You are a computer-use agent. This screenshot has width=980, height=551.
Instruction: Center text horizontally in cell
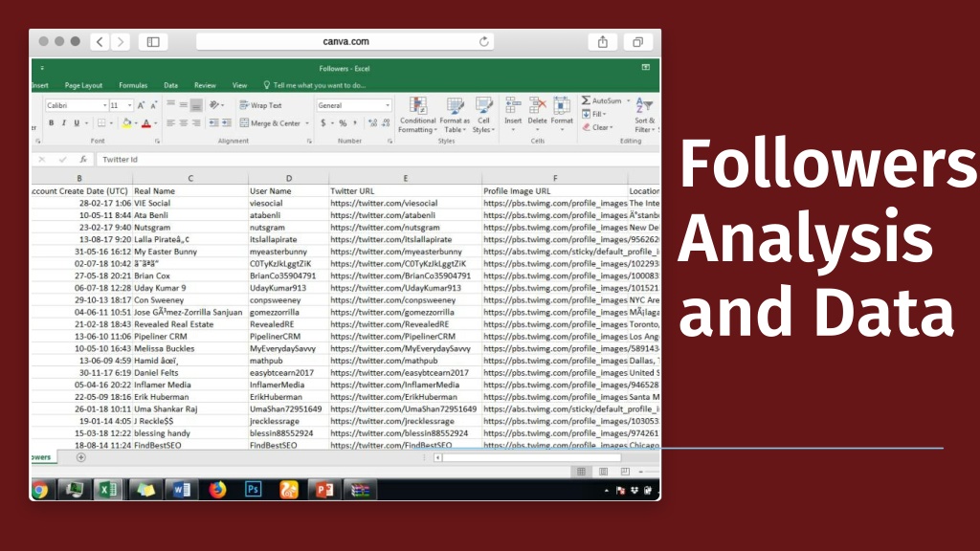[x=183, y=123]
